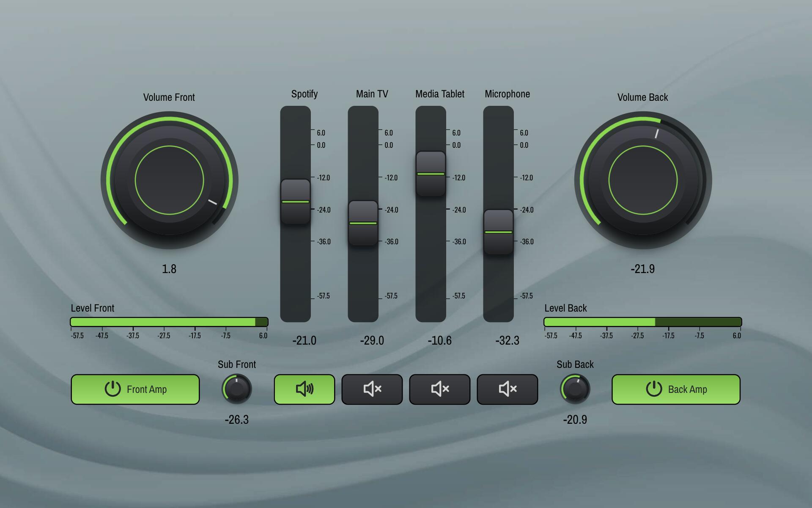The width and height of the screenshot is (812, 508).
Task: Unmute the Microphone channel
Action: [507, 389]
